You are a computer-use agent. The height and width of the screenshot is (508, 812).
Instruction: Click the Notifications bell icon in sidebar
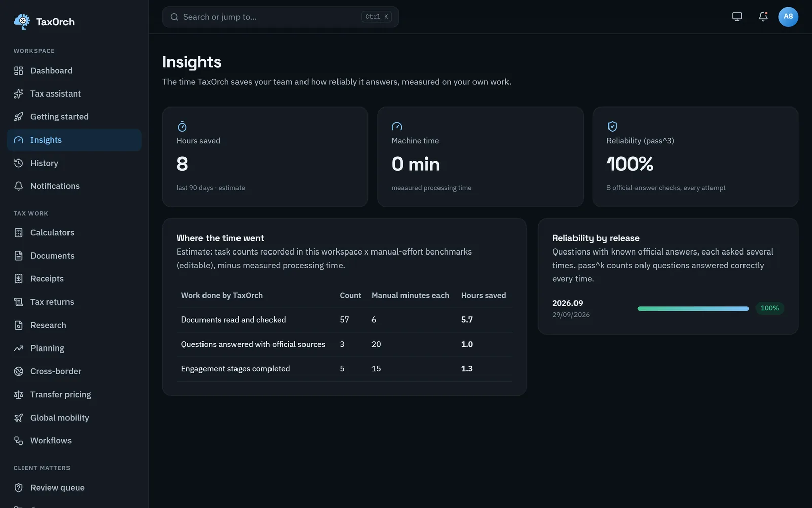(x=19, y=186)
